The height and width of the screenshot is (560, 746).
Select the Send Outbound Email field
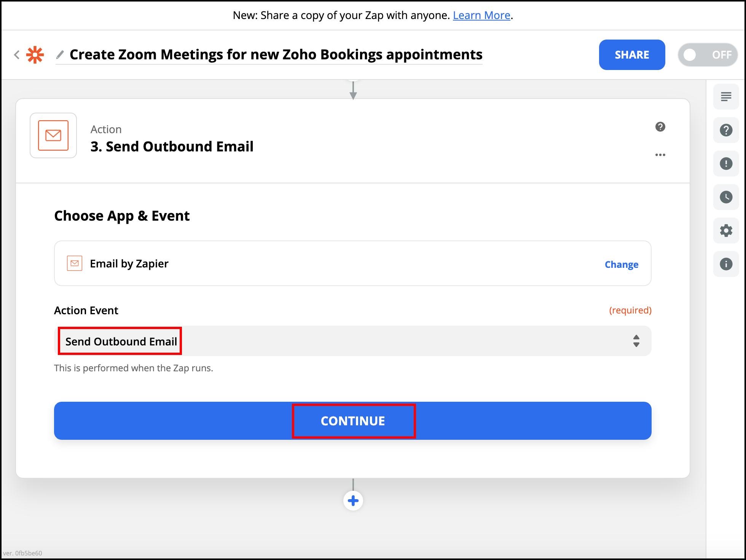pyautogui.click(x=120, y=341)
